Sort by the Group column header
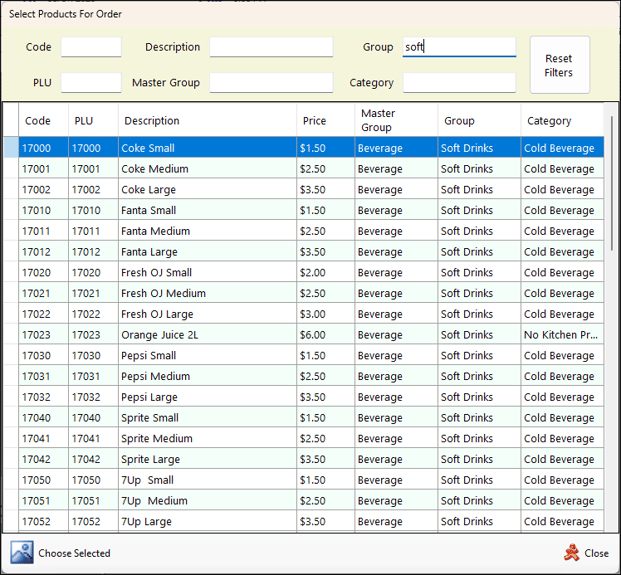The image size is (621, 575). point(480,120)
